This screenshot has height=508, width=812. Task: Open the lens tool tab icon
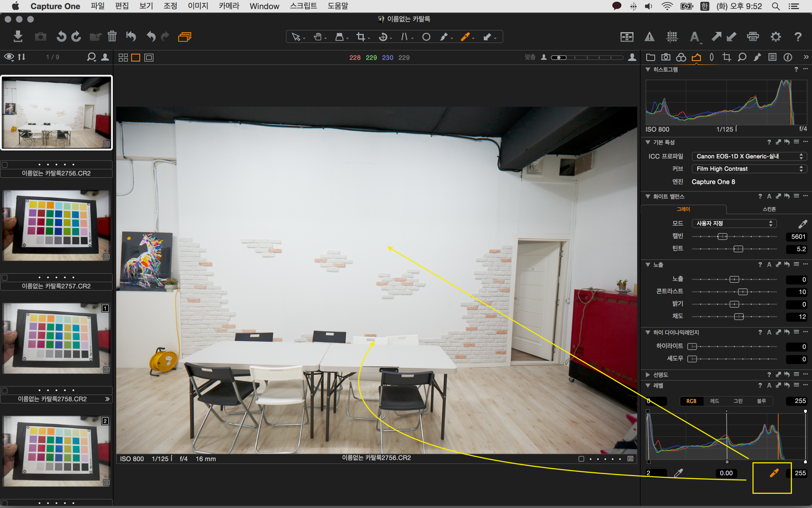click(x=711, y=57)
